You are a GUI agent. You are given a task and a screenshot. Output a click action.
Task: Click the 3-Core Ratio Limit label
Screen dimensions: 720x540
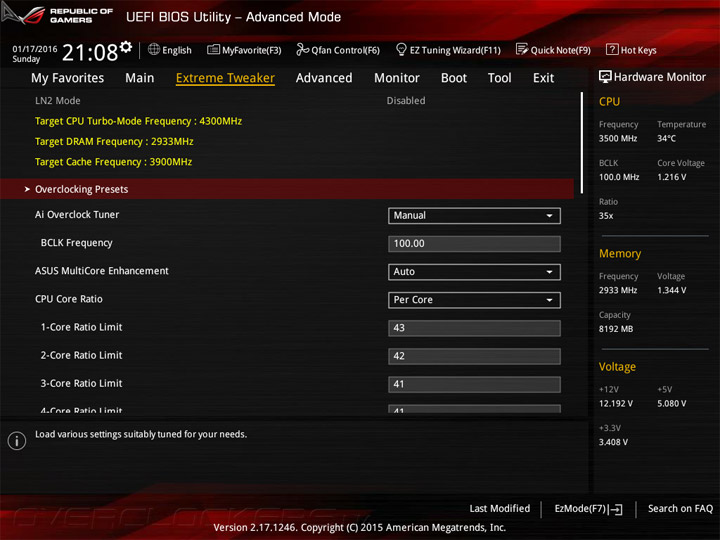point(81,383)
